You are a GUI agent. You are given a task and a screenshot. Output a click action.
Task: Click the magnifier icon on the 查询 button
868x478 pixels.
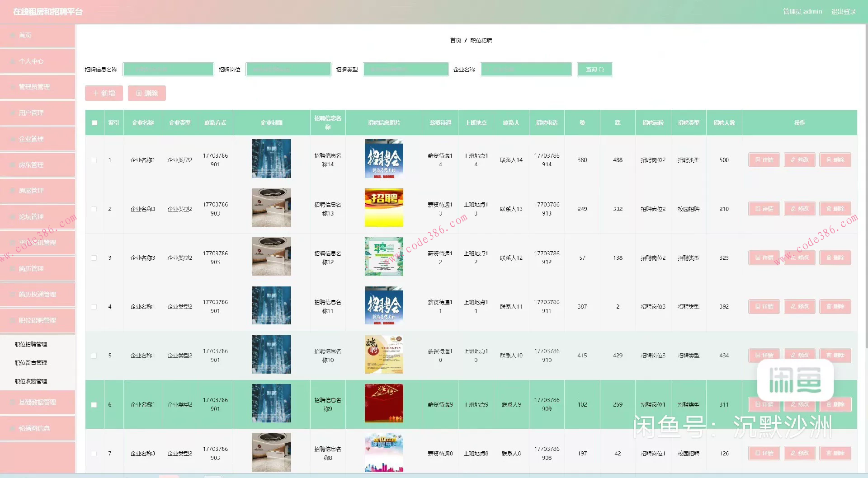tap(601, 69)
